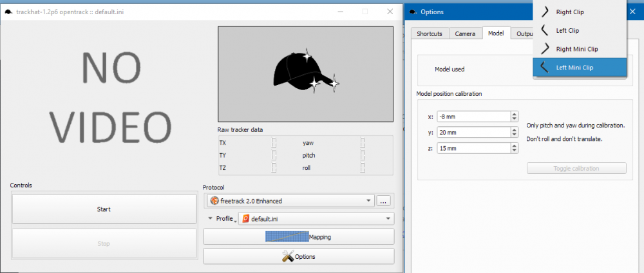Viewport: 644px width, 273px height.
Task: Decrease the z calibration value with down arrow
Action: [x=514, y=151]
